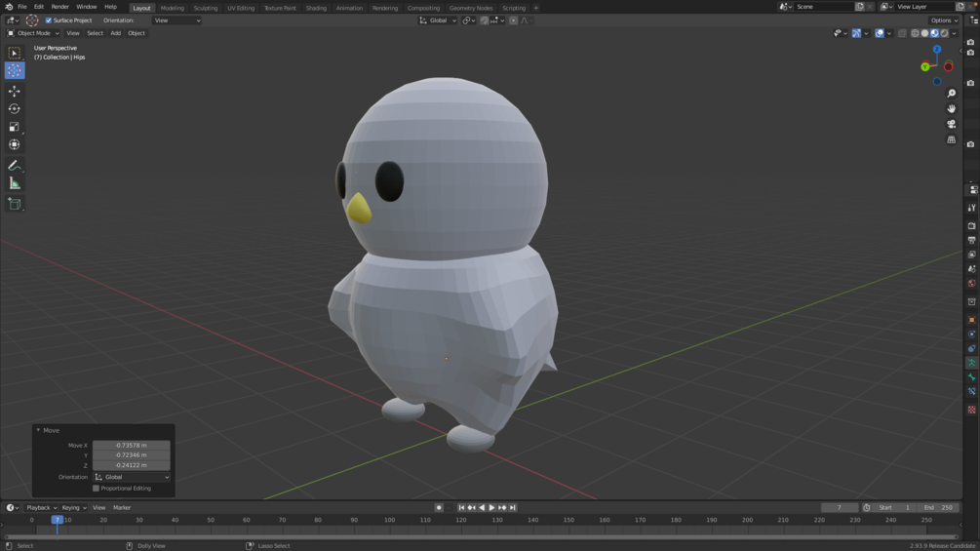Viewport: 980px width, 551px height.
Task: Open the viewport shading options dropdown
Action: (955, 33)
